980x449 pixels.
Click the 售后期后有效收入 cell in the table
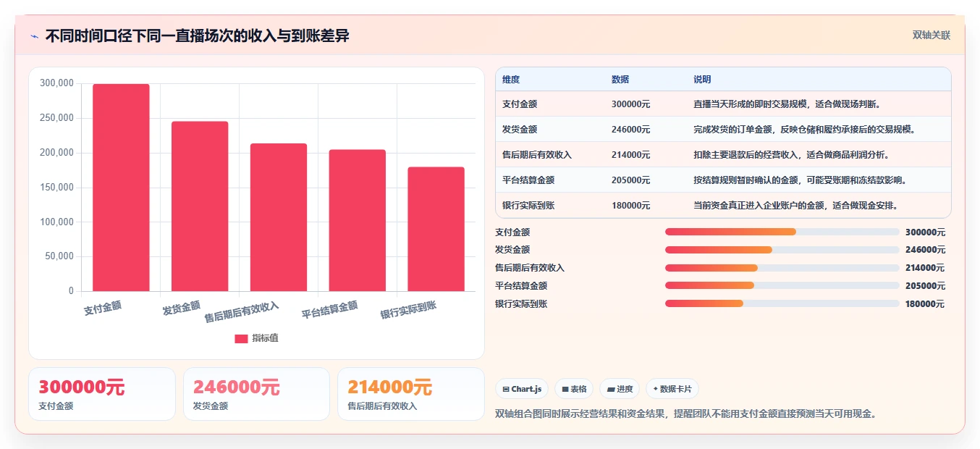click(x=537, y=155)
